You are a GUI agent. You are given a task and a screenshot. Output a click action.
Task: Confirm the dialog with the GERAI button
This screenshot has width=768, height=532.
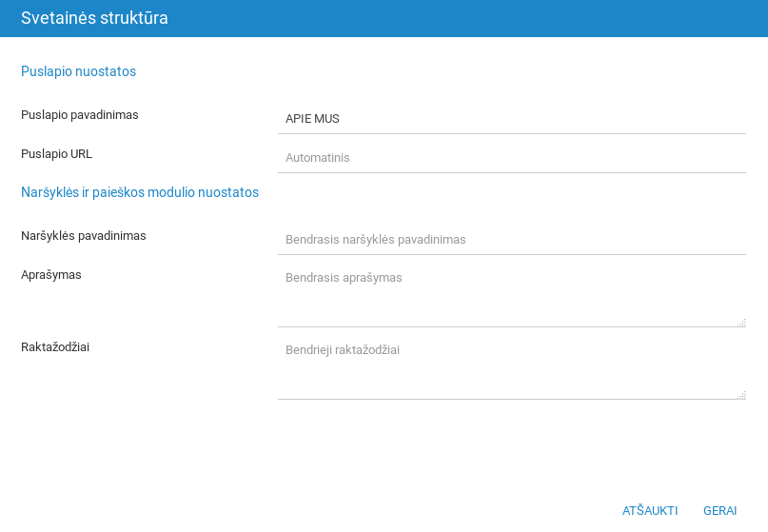point(719,511)
